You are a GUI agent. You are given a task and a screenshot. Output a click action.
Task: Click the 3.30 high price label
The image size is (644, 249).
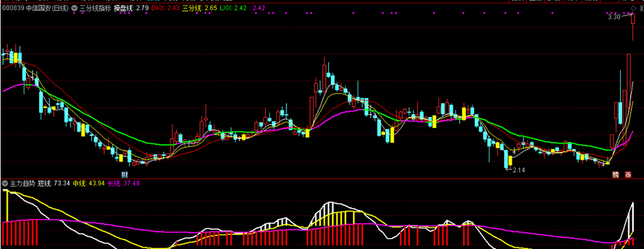[614, 17]
